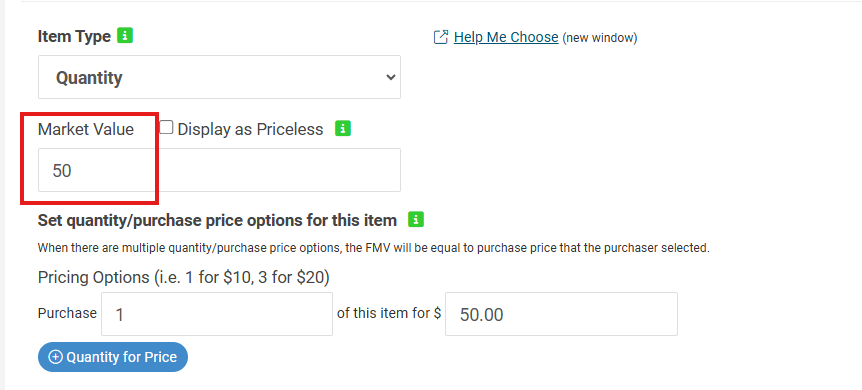This screenshot has height=390, width=862.
Task: Open the info icon next to Display as Priceless
Action: pos(343,129)
